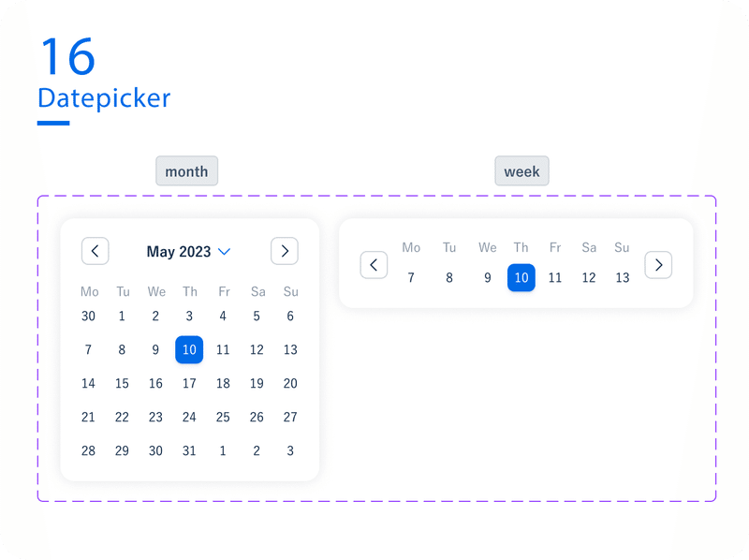Select the week label tab
749x560 pixels.
click(x=521, y=171)
